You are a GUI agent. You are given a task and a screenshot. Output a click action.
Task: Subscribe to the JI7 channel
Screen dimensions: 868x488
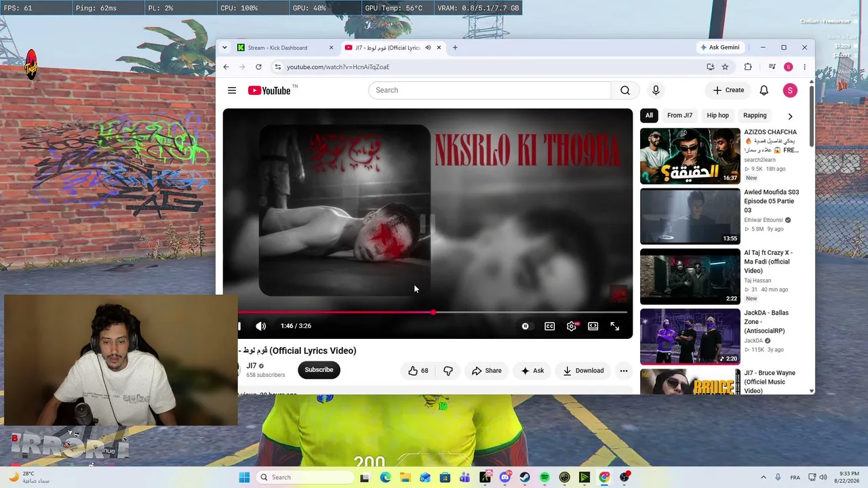point(319,370)
